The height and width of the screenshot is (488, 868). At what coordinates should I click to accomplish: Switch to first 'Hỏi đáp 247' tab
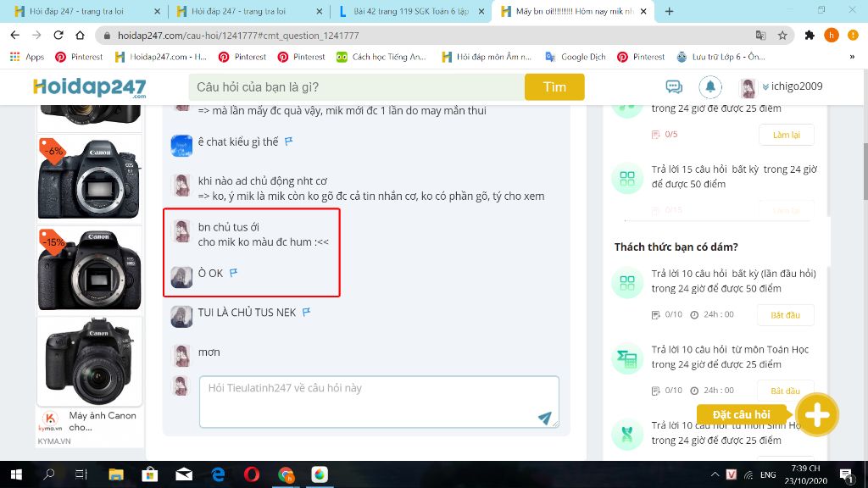81,11
